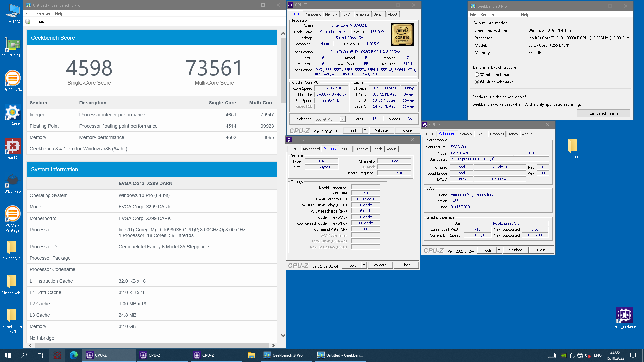Open Microsoft Edge from the taskbar
This screenshot has width=644, height=362.
pos(74,355)
